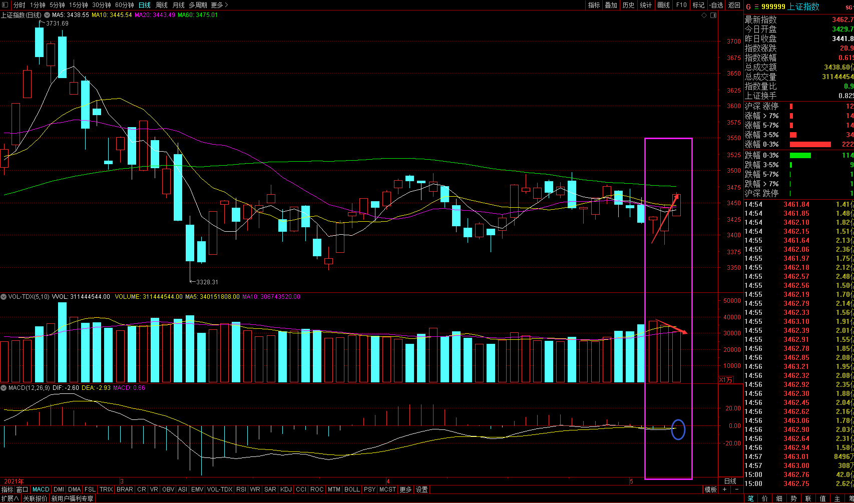Viewport: 854px width, 504px height.
Task: Select the BRAR indicator tab
Action: 125,489
